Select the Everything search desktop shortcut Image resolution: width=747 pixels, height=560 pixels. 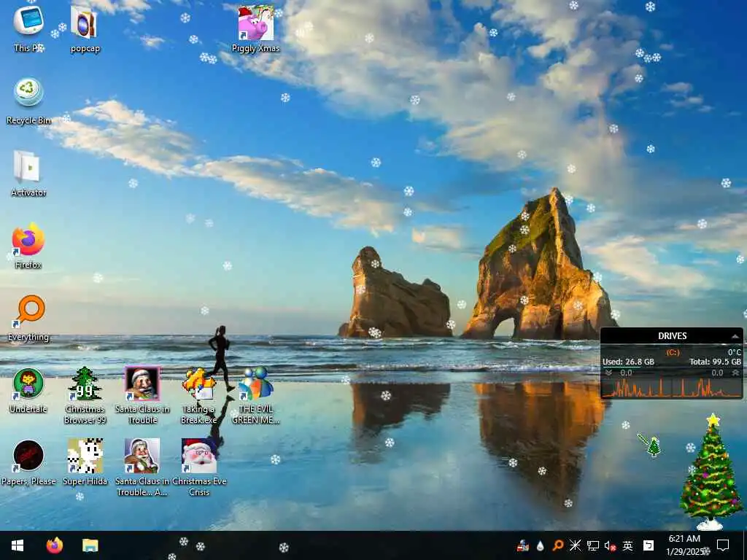tap(28, 318)
